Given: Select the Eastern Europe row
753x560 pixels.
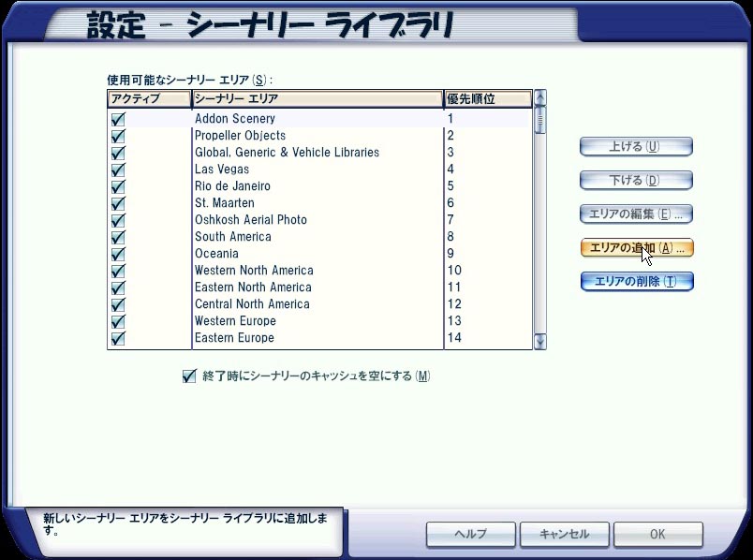Looking at the screenshot, I should point(319,337).
